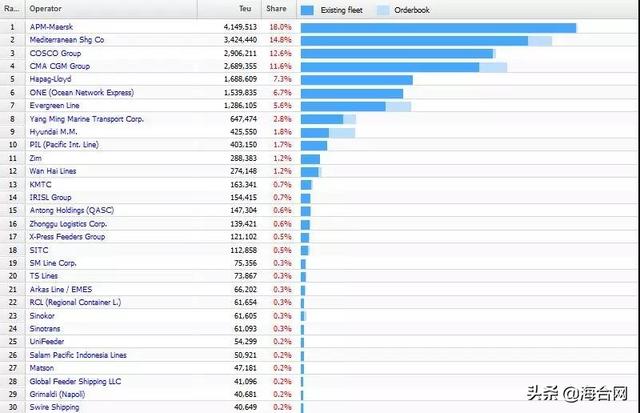Open Yang Ming Marine Transport Corp. link
The image size is (640, 413).
pyautogui.click(x=87, y=119)
